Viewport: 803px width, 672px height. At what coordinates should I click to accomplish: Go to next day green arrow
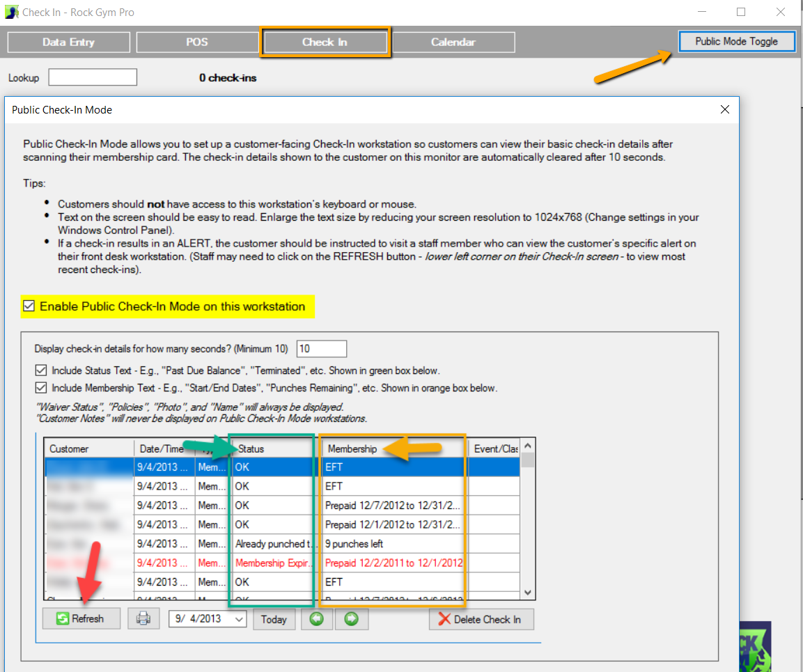point(351,619)
